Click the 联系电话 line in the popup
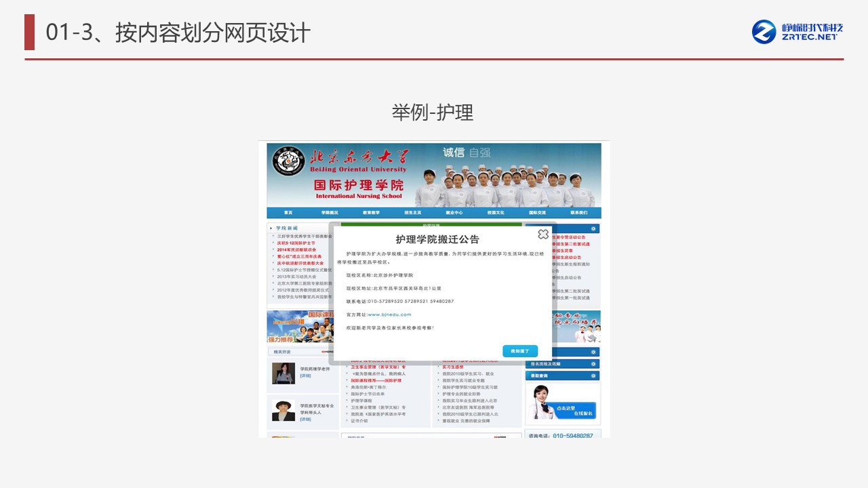Viewport: 868px width, 488px height. pyautogui.click(x=400, y=301)
